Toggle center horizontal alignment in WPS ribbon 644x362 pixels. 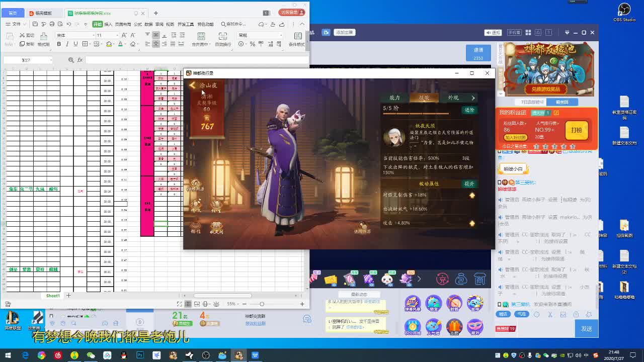pos(156,44)
